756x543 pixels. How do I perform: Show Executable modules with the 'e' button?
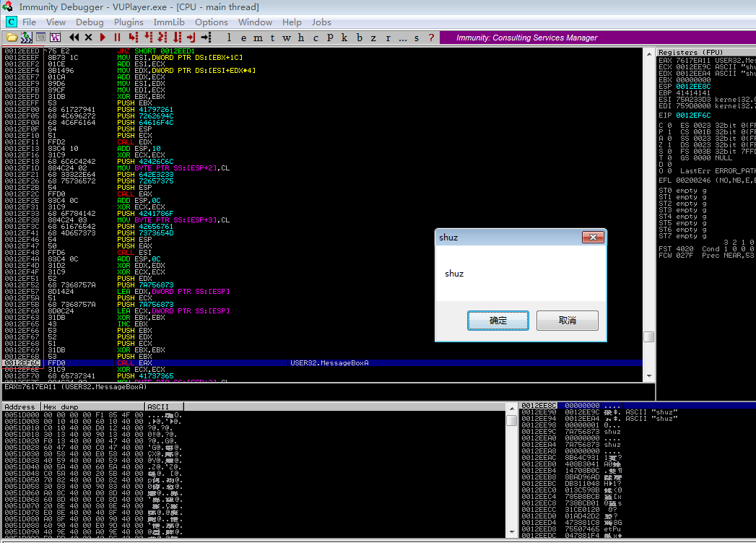pos(243,38)
